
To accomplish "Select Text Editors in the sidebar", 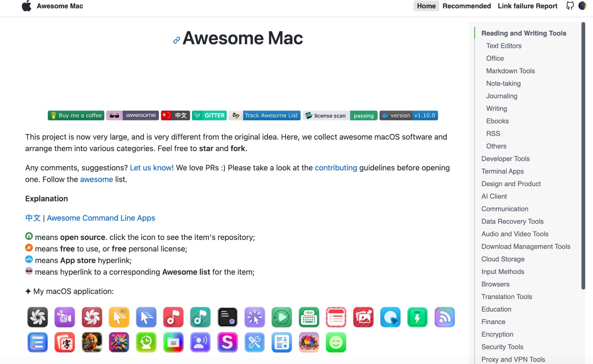I will coord(504,46).
